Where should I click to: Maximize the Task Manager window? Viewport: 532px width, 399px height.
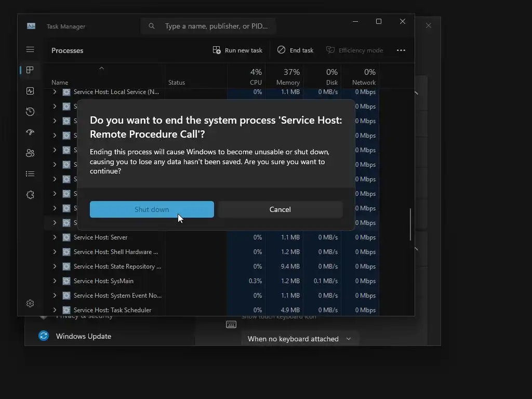pos(379,21)
